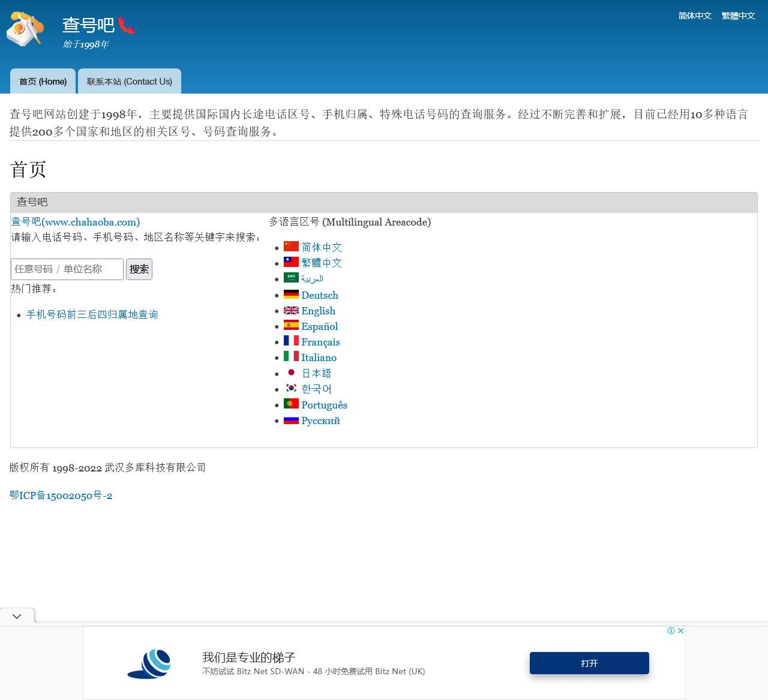Click the German flag icon
This screenshot has width=768, height=700.
[291, 295]
